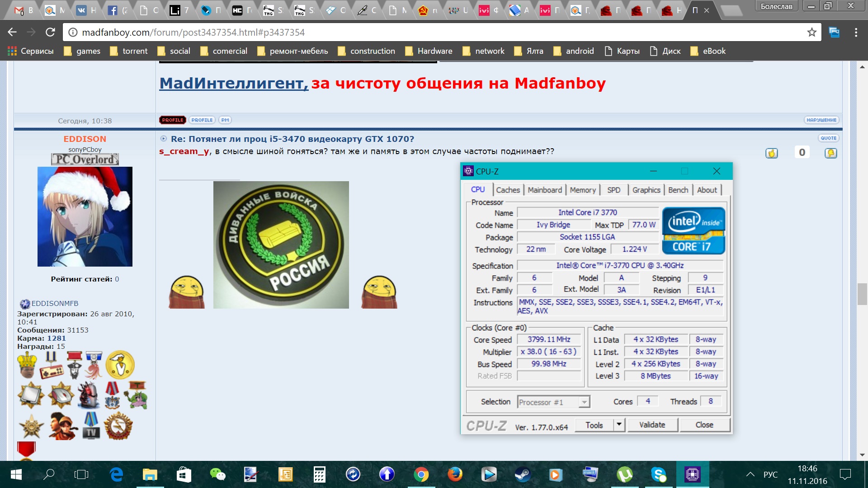The image size is (868, 488).
Task: Click the thumbs up karma icon
Action: (772, 153)
